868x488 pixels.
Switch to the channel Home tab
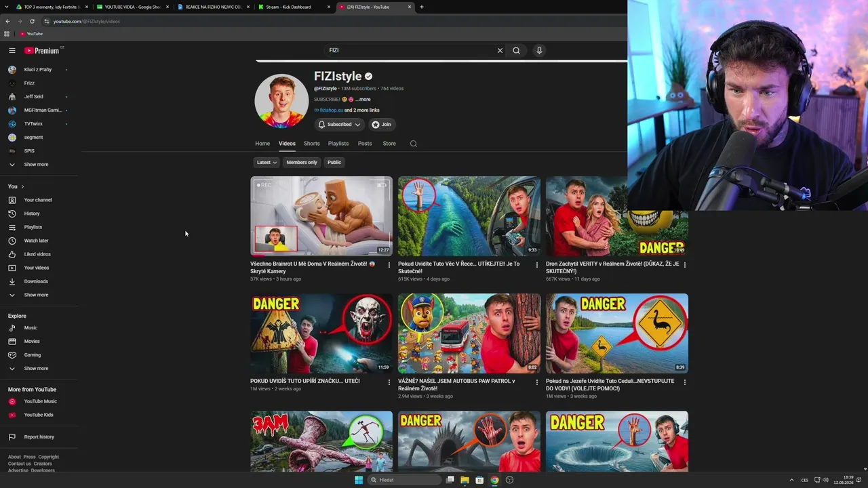coord(262,144)
